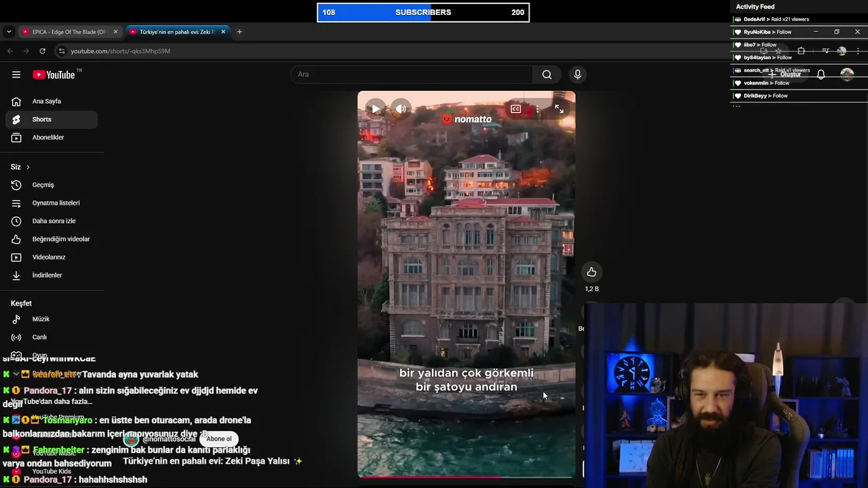
Task: Seek the Short via the red progress bar
Action: pyautogui.click(x=467, y=476)
